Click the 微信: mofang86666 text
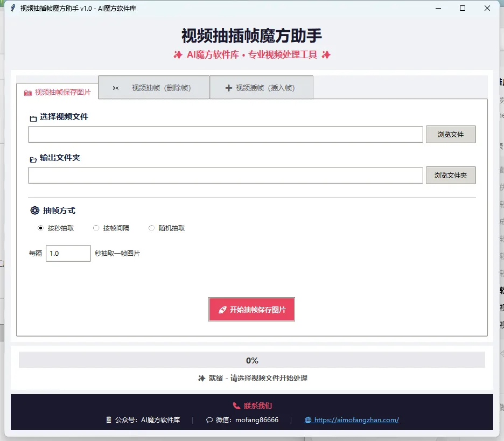The height and width of the screenshot is (441, 504). click(247, 420)
